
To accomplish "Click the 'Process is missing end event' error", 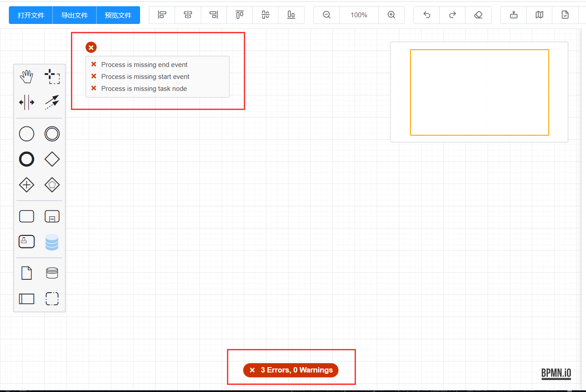I will point(144,64).
